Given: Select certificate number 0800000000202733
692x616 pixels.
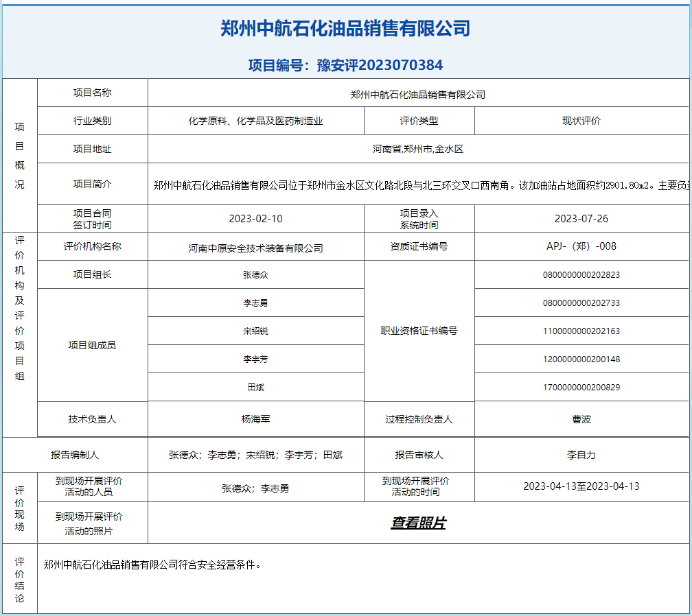Looking at the screenshot, I should (x=581, y=303).
